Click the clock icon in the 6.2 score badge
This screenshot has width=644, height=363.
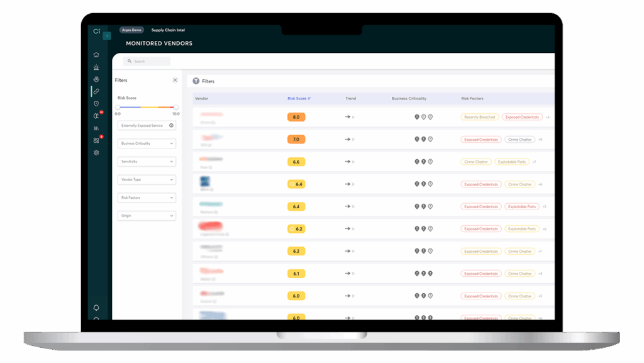292,229
